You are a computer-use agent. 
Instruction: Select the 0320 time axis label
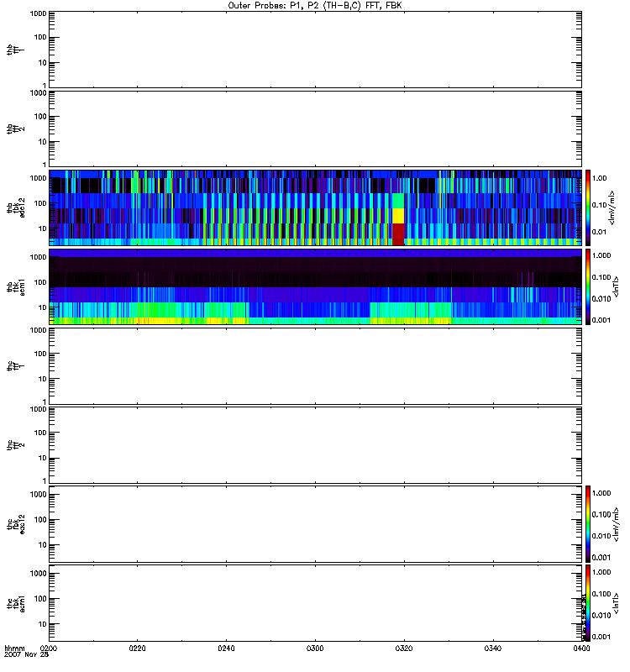tap(403, 648)
